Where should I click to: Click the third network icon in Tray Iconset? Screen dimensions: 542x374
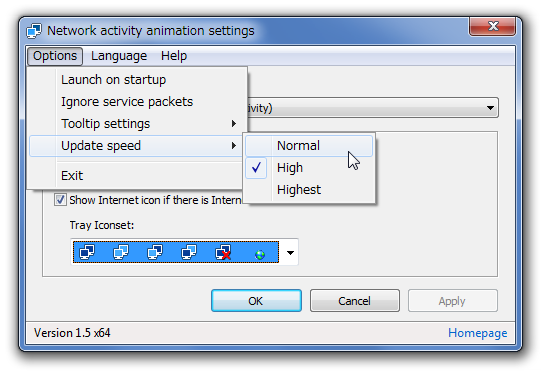[x=155, y=252]
